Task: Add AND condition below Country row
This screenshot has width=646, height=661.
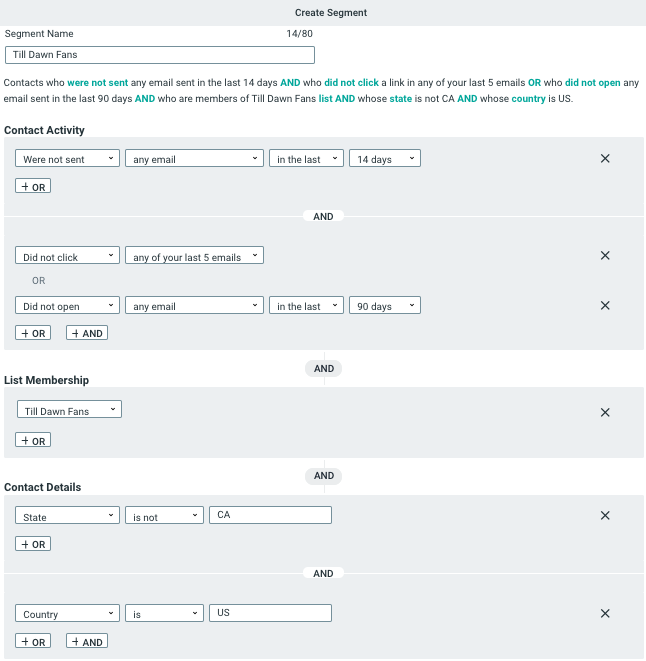Action: pos(87,641)
